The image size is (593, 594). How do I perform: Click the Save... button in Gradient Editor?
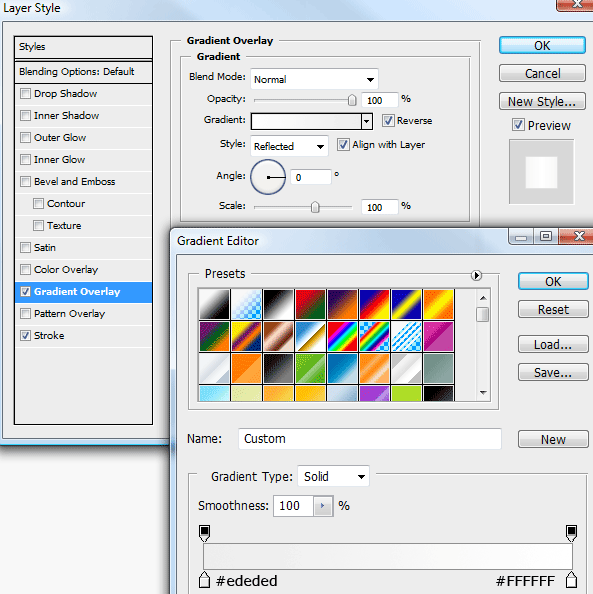click(x=553, y=372)
